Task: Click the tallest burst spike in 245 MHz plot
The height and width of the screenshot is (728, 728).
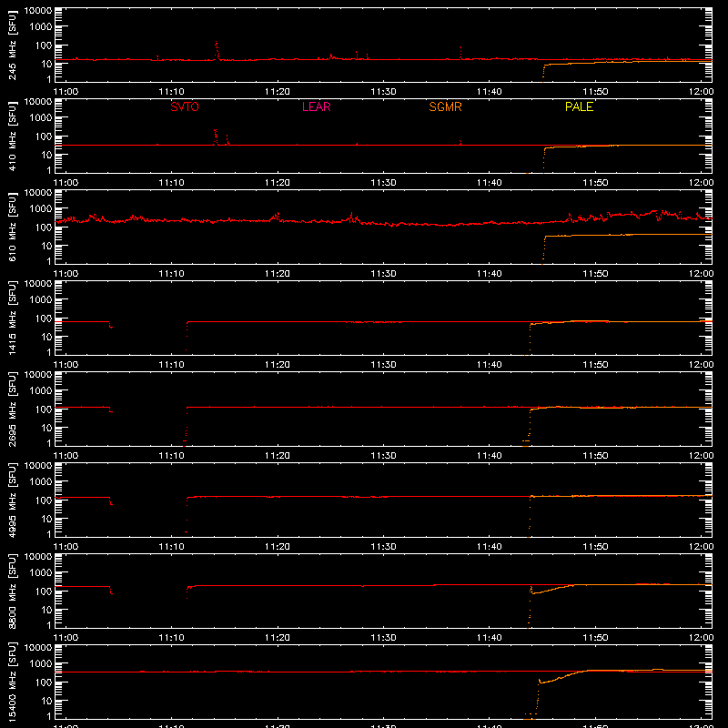Action: (x=217, y=50)
